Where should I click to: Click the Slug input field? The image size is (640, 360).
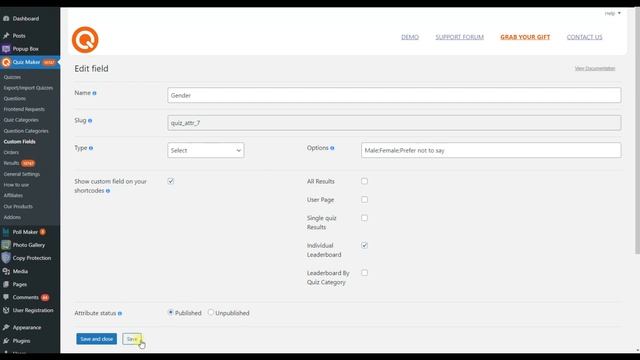(x=394, y=123)
